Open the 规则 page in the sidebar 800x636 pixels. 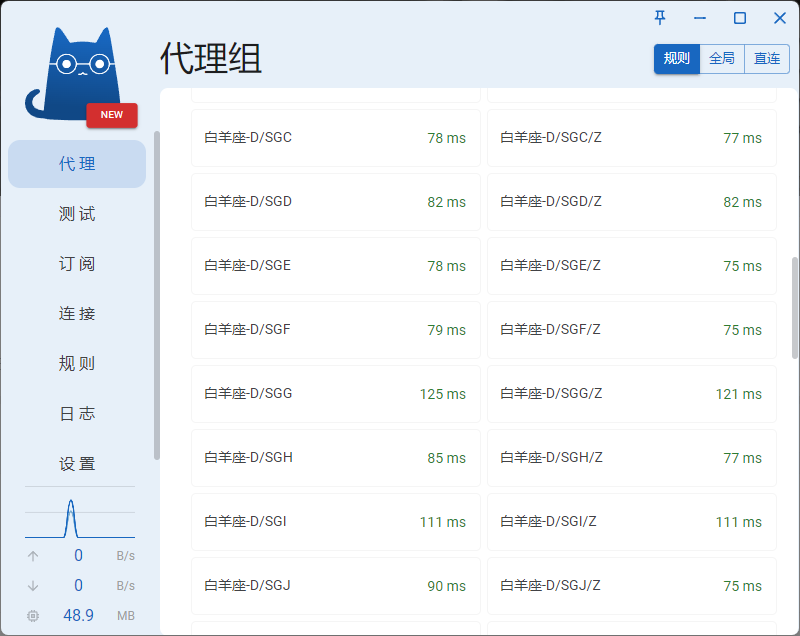(x=77, y=364)
